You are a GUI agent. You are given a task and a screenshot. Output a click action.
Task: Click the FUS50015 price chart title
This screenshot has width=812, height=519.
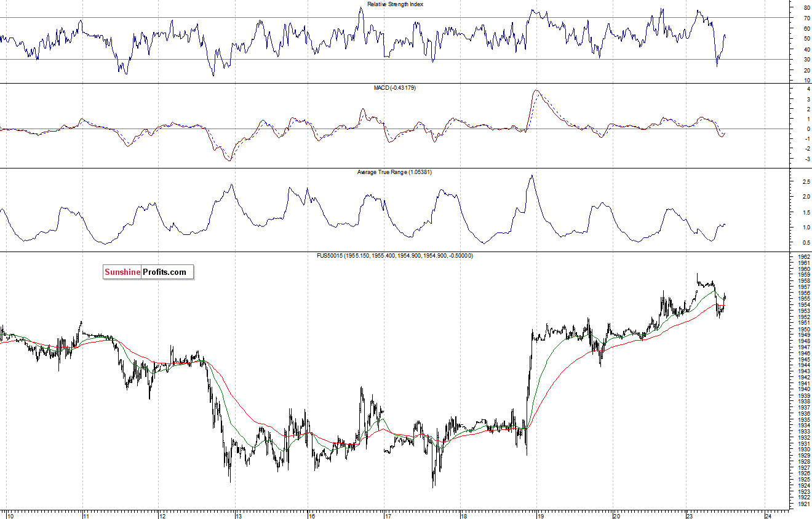click(395, 256)
